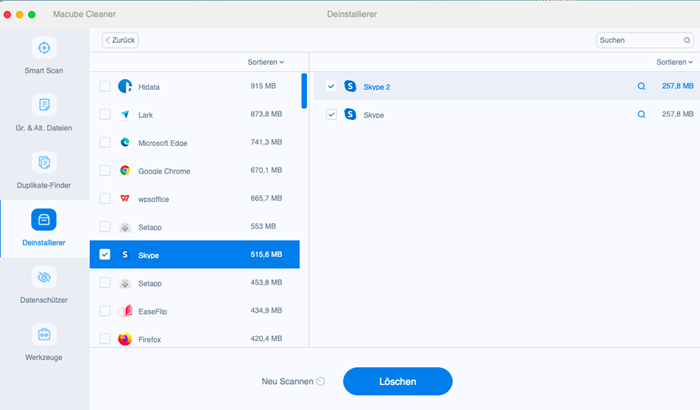Uncheck the selected Skype app checkbox
The height and width of the screenshot is (410, 700).
pyautogui.click(x=105, y=255)
